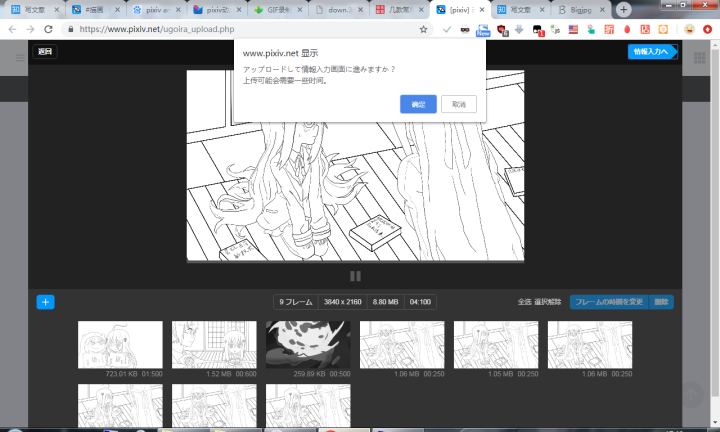Select the dark frame thumbnail labeled 259.89 KB
This screenshot has width=720, height=432.
click(x=308, y=345)
